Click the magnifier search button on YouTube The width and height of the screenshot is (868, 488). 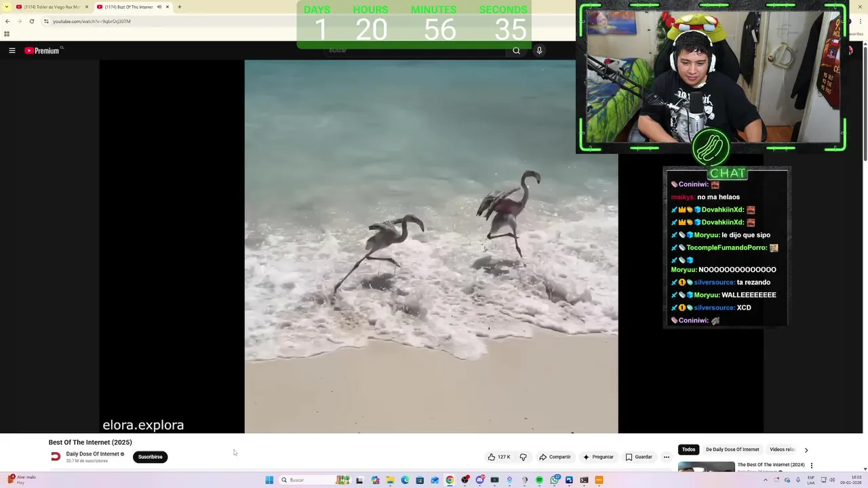tap(516, 50)
